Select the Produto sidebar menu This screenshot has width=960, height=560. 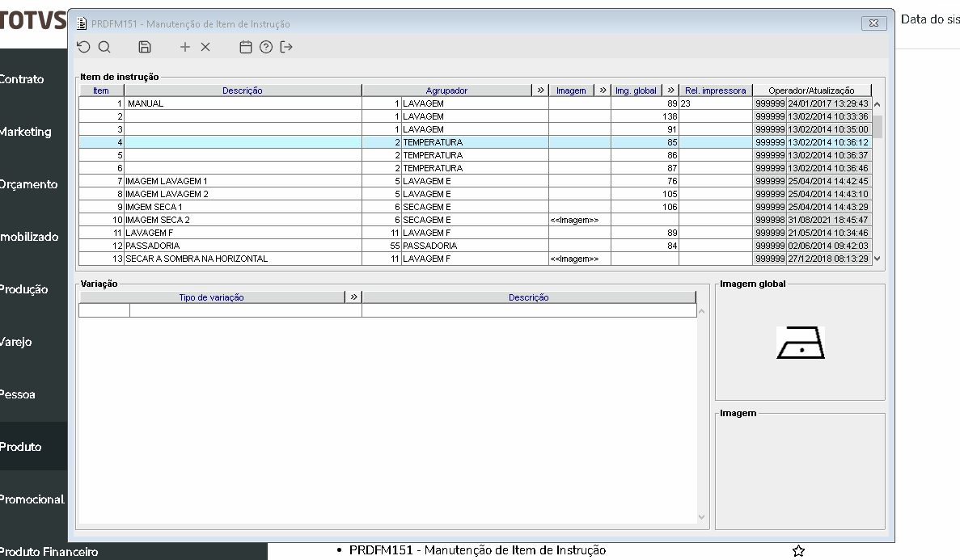tap(21, 447)
